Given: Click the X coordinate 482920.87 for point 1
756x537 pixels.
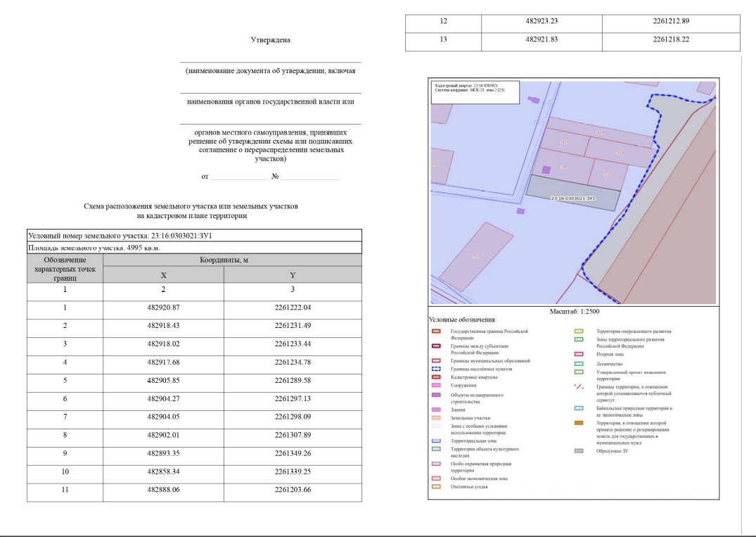Looking at the screenshot, I should point(164,308).
